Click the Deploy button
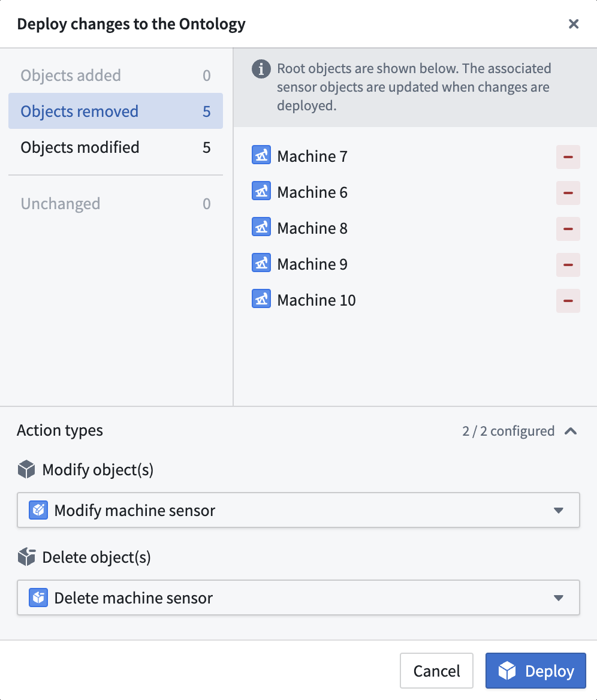 [x=536, y=671]
